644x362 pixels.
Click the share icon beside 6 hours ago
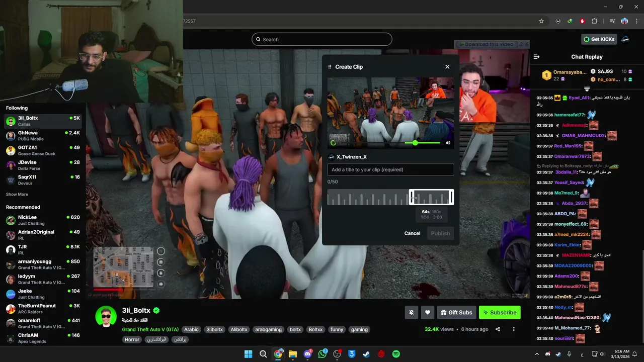click(498, 329)
